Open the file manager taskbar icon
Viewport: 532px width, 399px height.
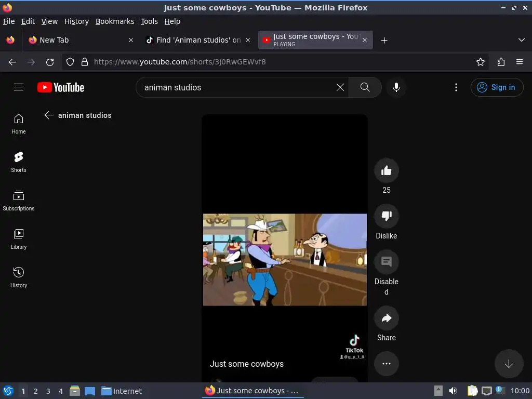pos(75,391)
